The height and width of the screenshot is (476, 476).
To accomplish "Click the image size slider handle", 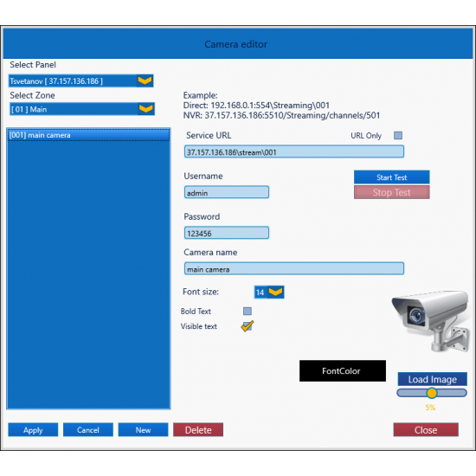I will click(431, 393).
